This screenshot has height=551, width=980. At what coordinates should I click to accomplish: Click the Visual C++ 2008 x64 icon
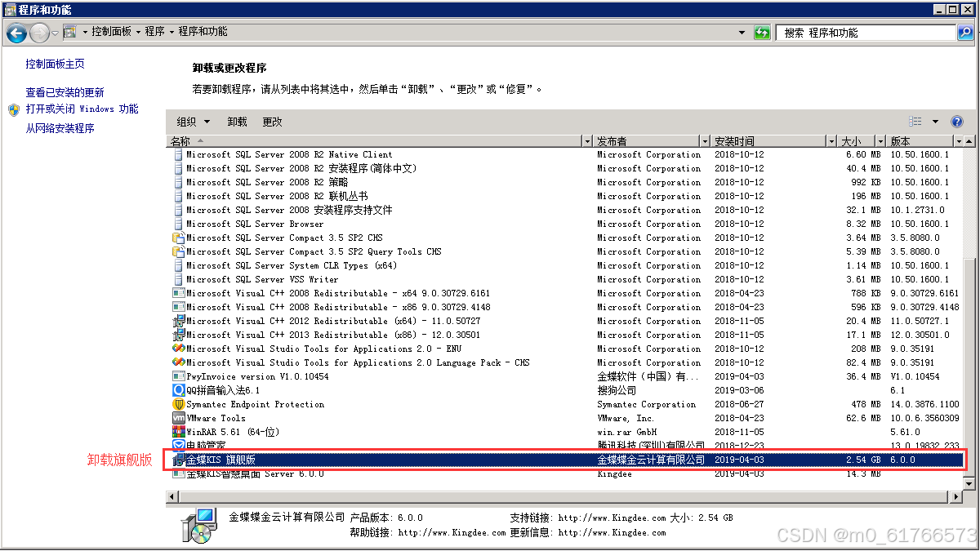click(x=179, y=293)
